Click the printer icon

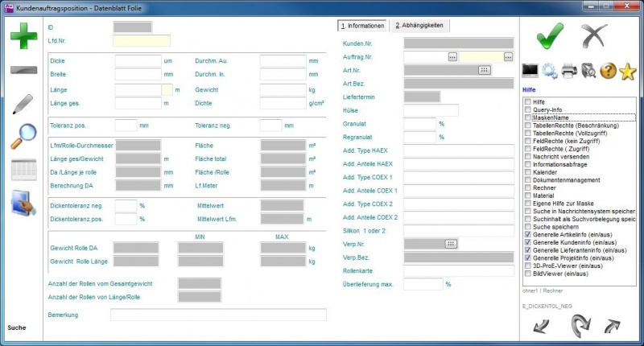click(x=570, y=71)
